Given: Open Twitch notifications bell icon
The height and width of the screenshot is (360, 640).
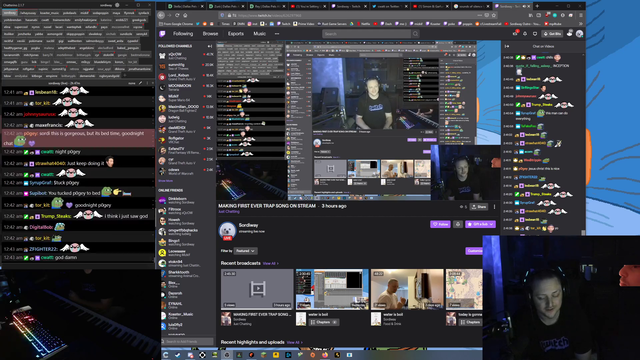Looking at the screenshot, I should (x=525, y=34).
